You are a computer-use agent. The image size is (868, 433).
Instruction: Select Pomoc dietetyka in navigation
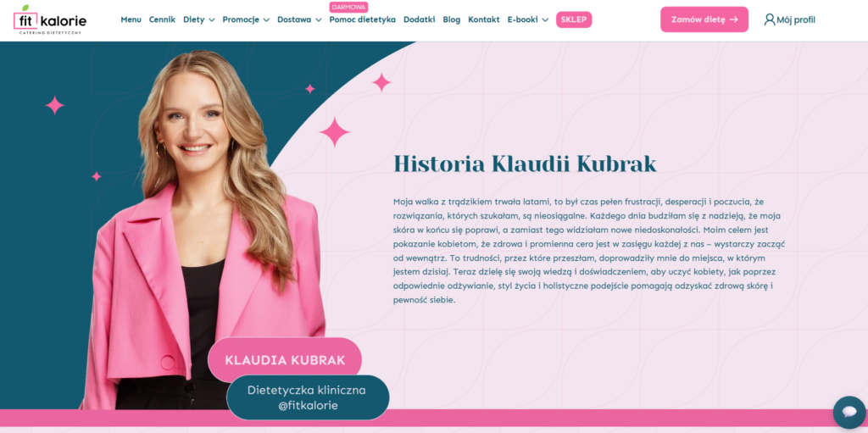pyautogui.click(x=363, y=20)
